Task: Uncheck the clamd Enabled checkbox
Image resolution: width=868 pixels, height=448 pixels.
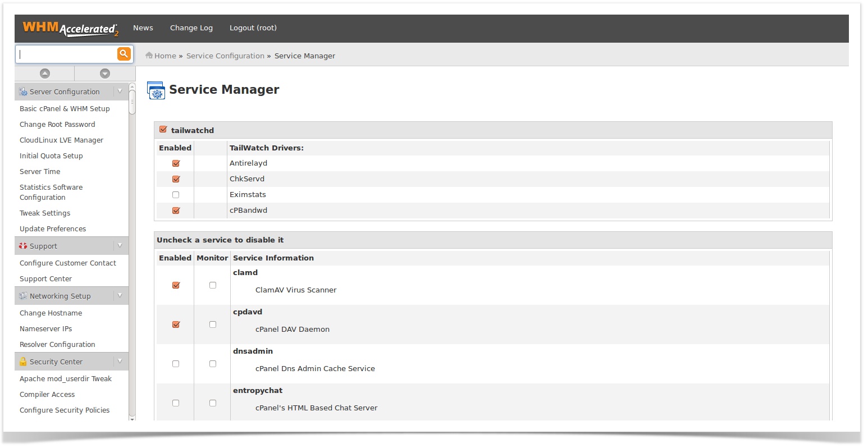Action: (176, 285)
